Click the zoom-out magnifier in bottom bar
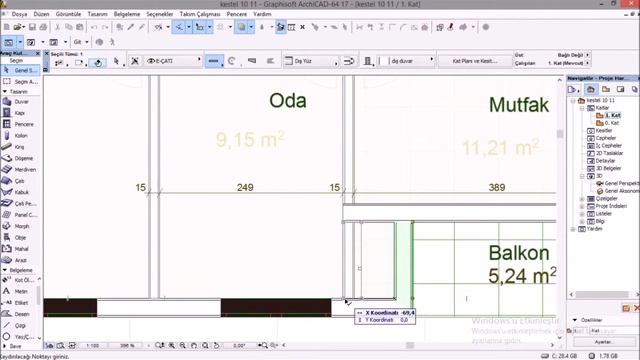This screenshot has width=640, height=360. tap(183, 346)
